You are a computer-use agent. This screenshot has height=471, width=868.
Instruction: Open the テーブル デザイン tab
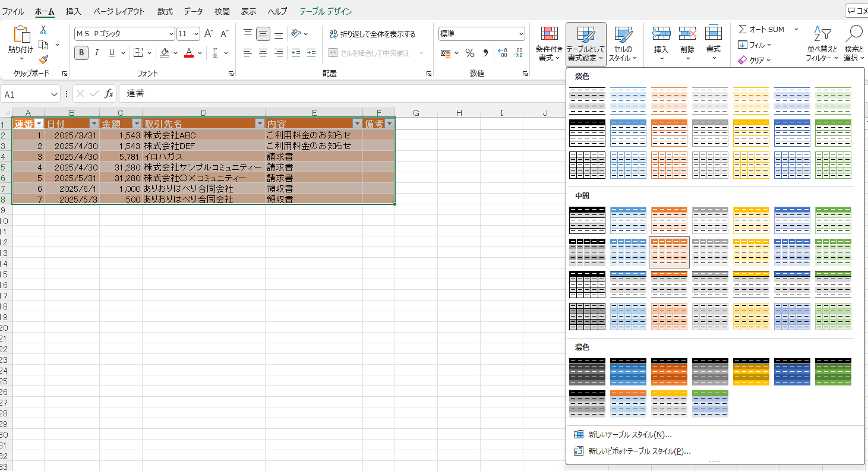coord(325,11)
